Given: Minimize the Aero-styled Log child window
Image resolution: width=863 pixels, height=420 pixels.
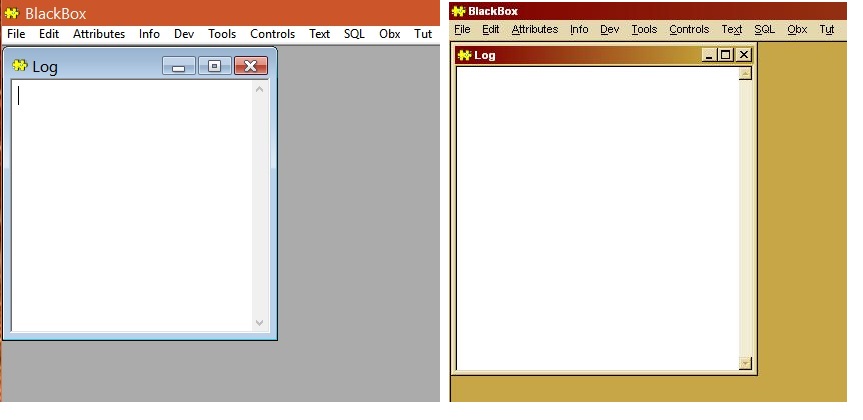Looking at the screenshot, I should (x=179, y=67).
